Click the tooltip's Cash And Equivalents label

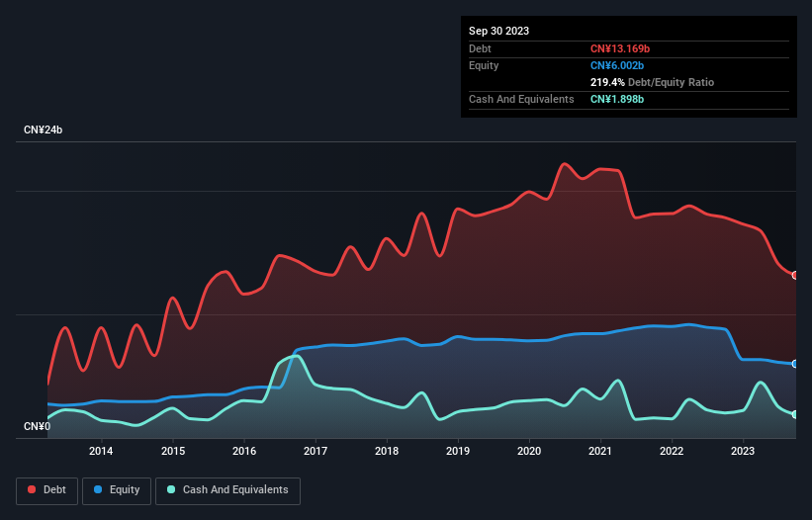[x=521, y=99]
